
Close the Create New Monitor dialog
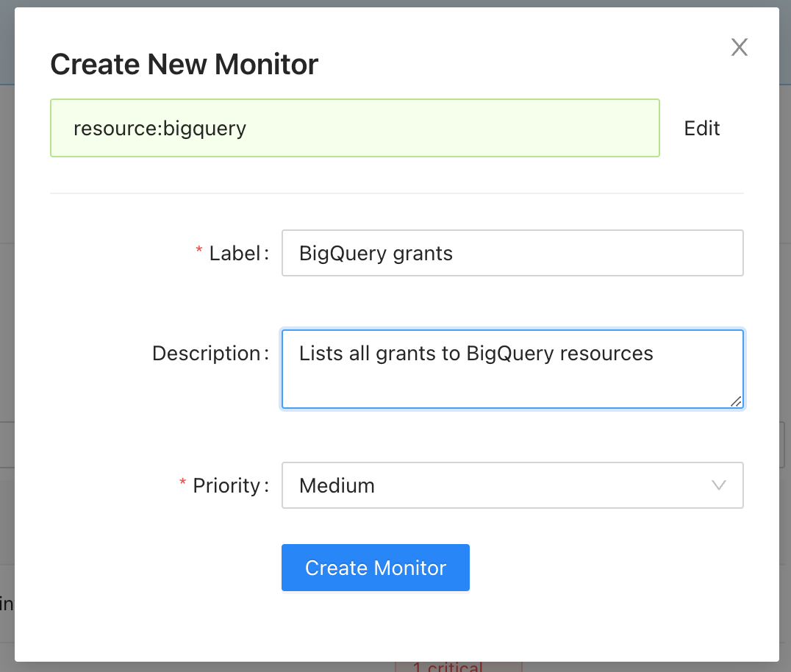tap(739, 48)
